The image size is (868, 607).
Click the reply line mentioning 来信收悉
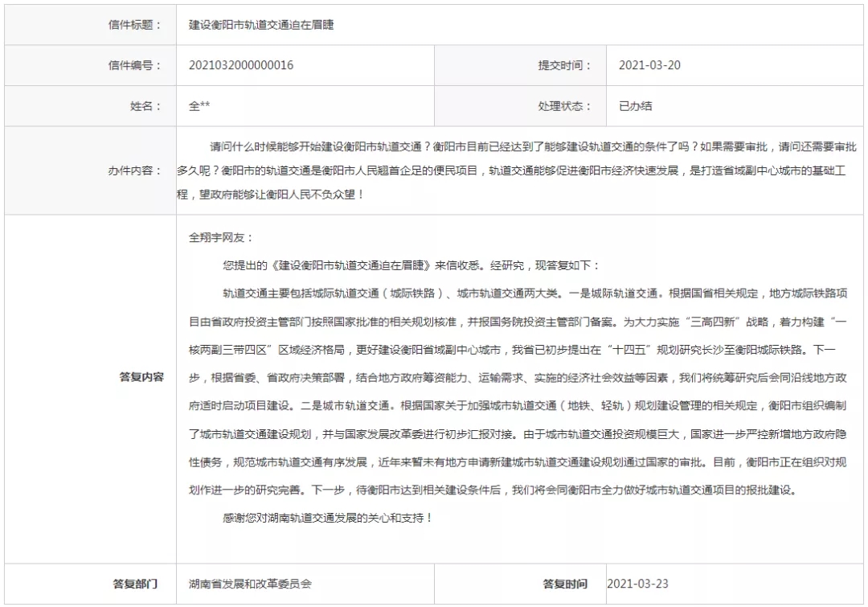click(411, 265)
